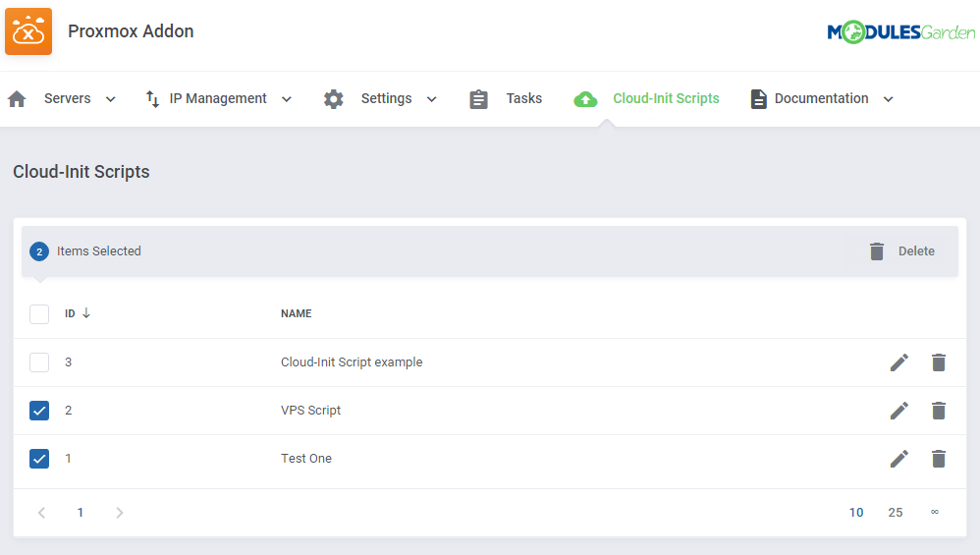Click the 'Test One' name
Image resolution: width=980 pixels, height=555 pixels.
tap(306, 459)
